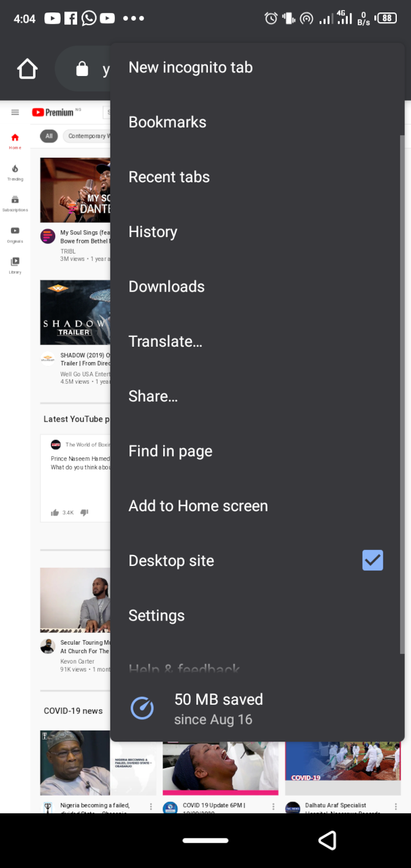Tap the Android home pill

(205, 840)
